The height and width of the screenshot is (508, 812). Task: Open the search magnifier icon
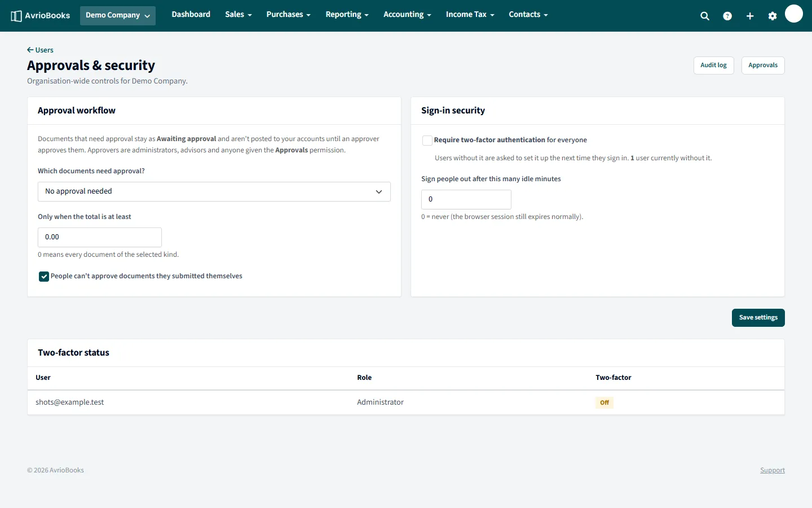[705, 16]
